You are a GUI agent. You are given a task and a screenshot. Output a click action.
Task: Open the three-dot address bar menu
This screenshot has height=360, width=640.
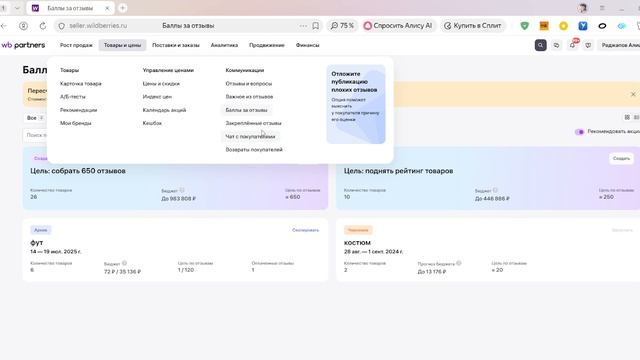(x=303, y=26)
